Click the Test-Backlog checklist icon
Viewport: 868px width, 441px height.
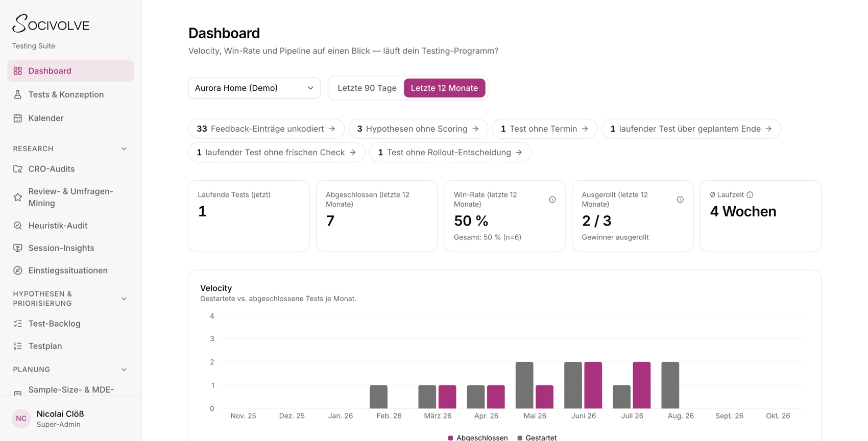18,324
